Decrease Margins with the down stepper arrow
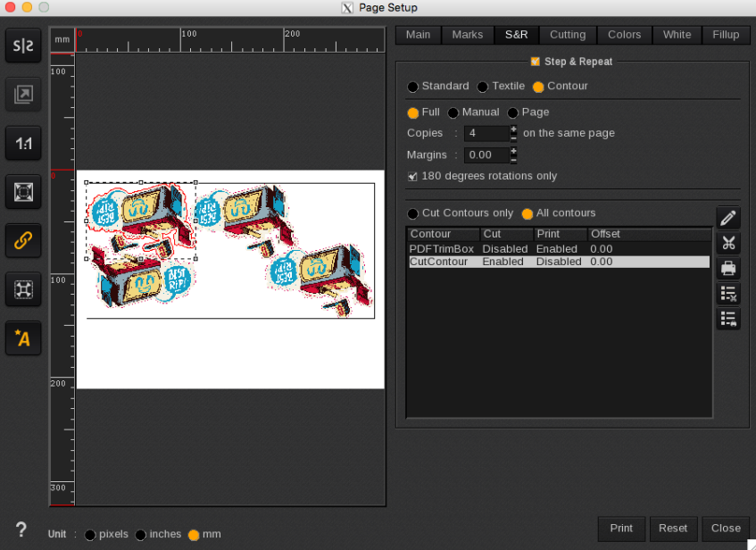 tap(513, 160)
